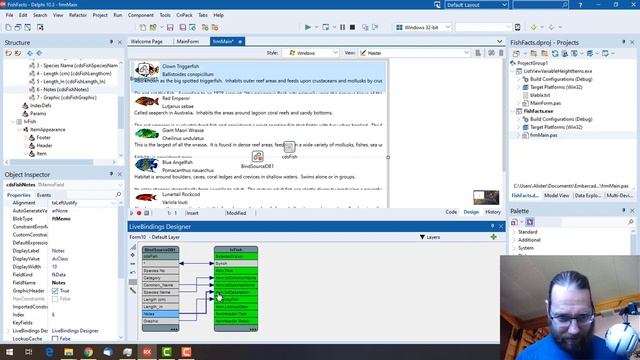Open Chrome from the Windows taskbar
This screenshot has height=360, width=640.
[88, 351]
